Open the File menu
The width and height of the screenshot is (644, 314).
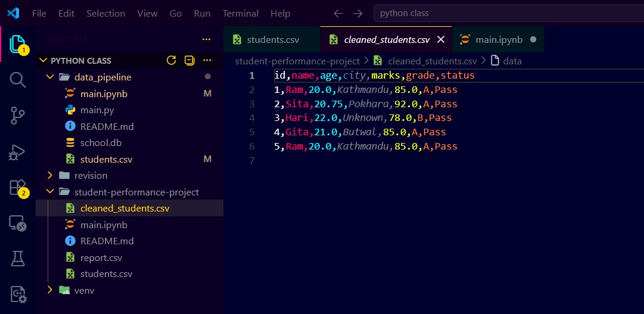(x=39, y=14)
